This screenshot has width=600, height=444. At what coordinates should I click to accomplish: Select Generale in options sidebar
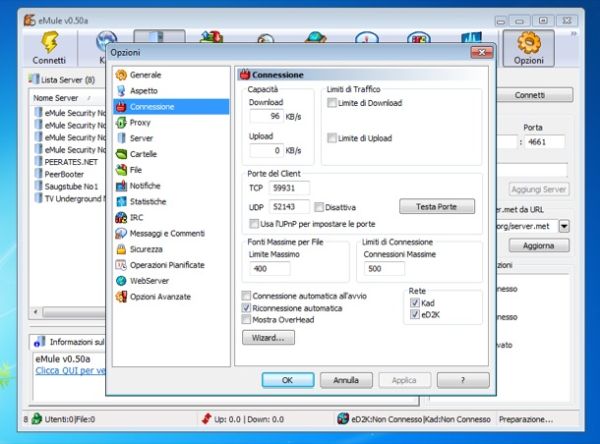[x=145, y=75]
